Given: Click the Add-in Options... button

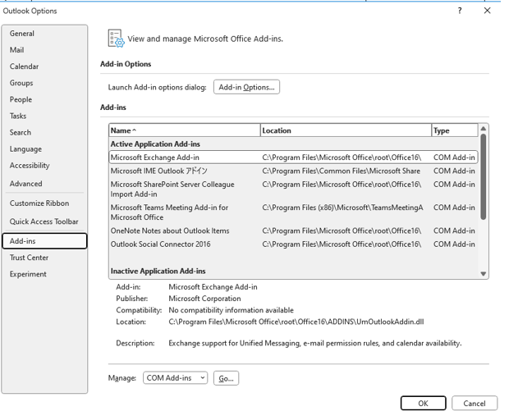Looking at the screenshot, I should pos(246,87).
